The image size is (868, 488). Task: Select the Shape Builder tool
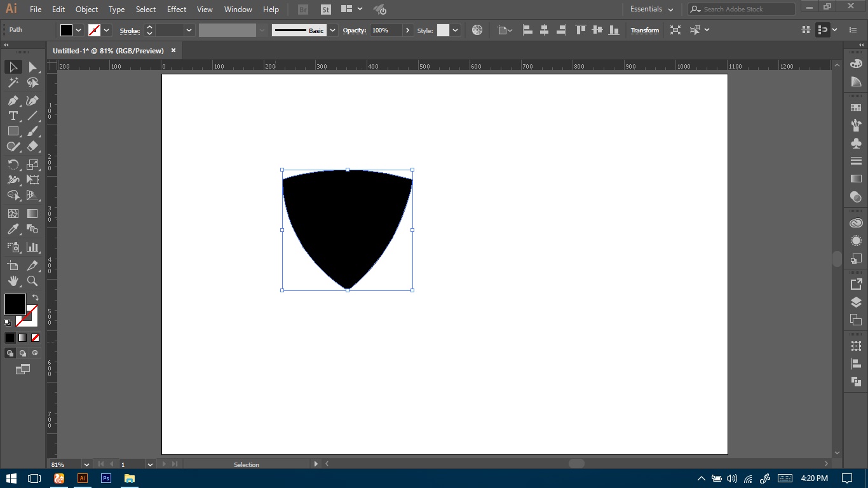13,195
